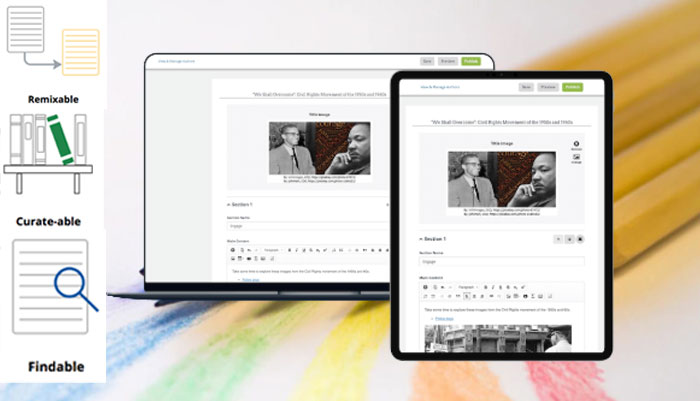The height and width of the screenshot is (401, 700).
Task: Open the Paragraph format dropdown on the tablet
Action: pyautogui.click(x=467, y=287)
